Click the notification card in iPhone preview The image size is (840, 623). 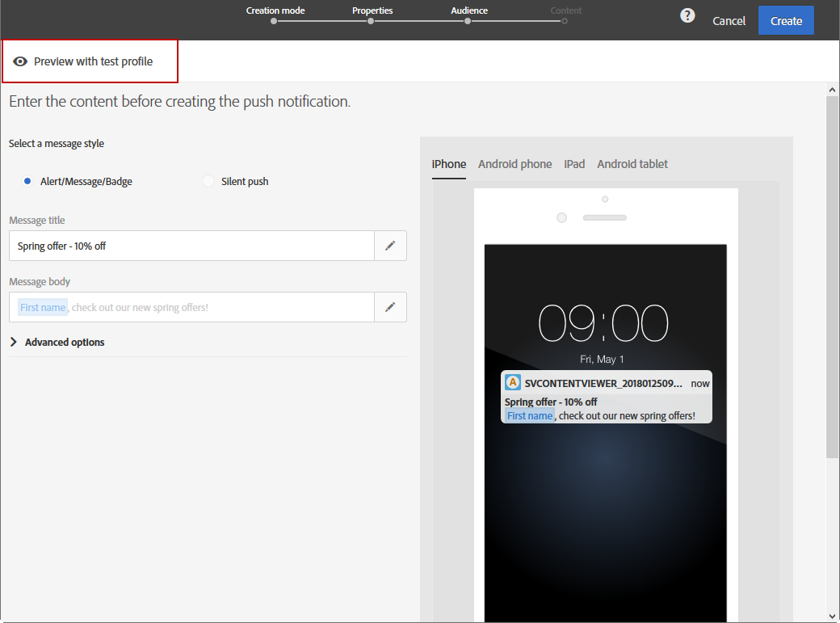[x=607, y=397]
